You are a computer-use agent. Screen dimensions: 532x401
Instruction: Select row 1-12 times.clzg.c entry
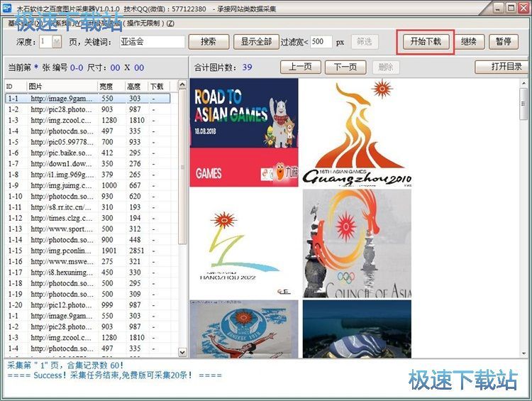tap(87, 218)
